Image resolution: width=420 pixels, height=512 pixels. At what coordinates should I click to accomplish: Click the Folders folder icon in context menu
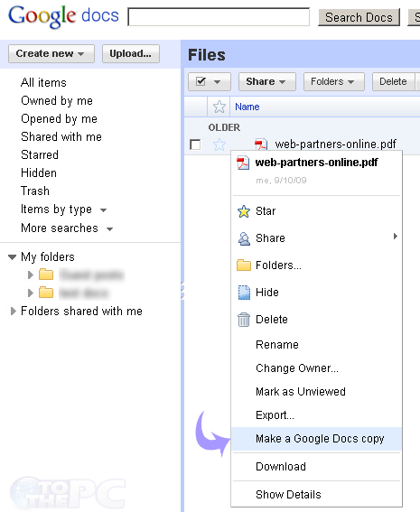pos(244,265)
